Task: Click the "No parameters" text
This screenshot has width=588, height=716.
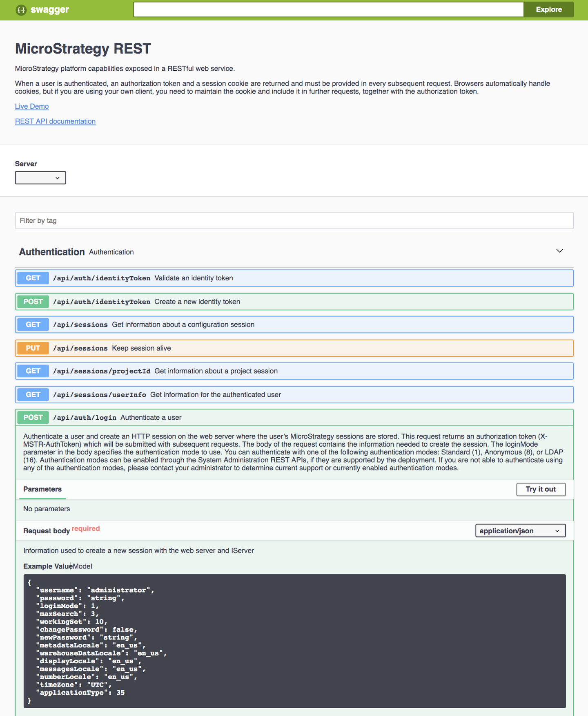Action: coord(47,509)
